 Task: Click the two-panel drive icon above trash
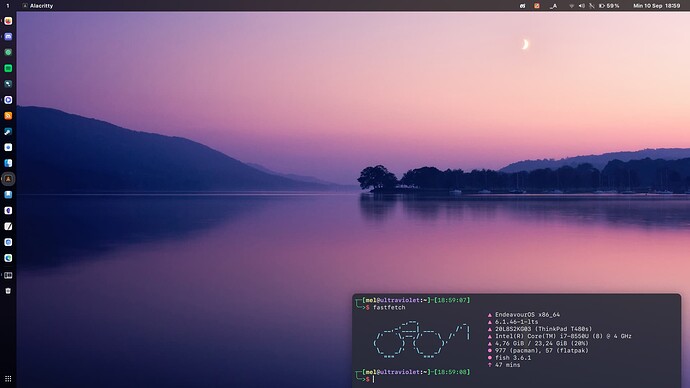(x=8, y=275)
